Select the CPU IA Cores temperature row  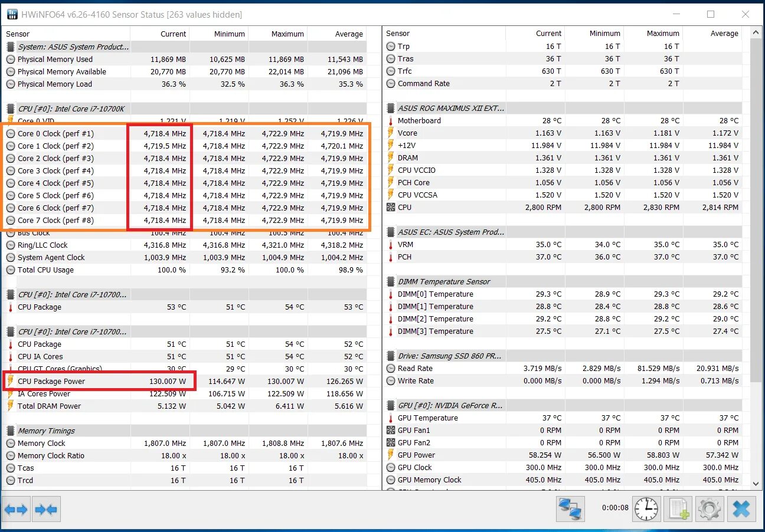185,356
